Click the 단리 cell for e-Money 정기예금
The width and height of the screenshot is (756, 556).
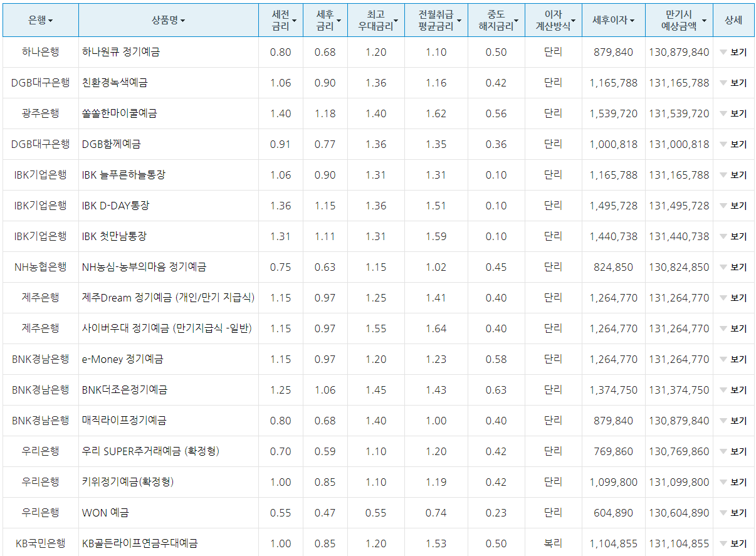pos(554,359)
